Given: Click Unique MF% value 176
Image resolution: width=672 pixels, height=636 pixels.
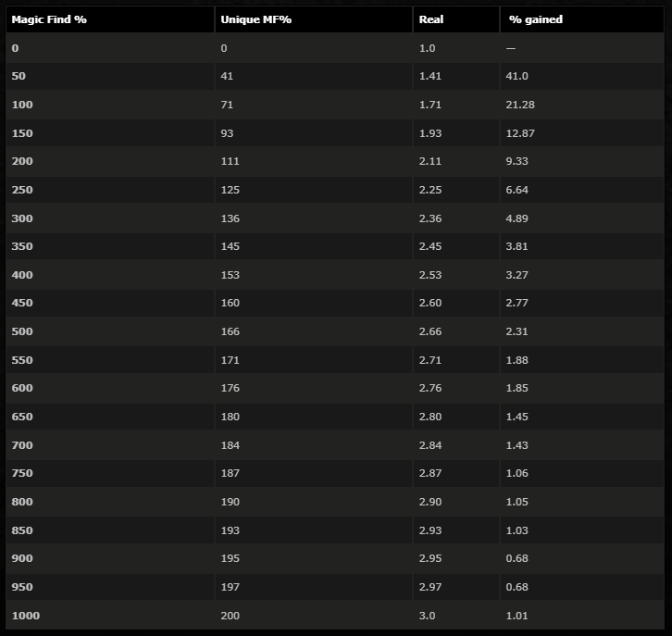Looking at the screenshot, I should point(230,388).
